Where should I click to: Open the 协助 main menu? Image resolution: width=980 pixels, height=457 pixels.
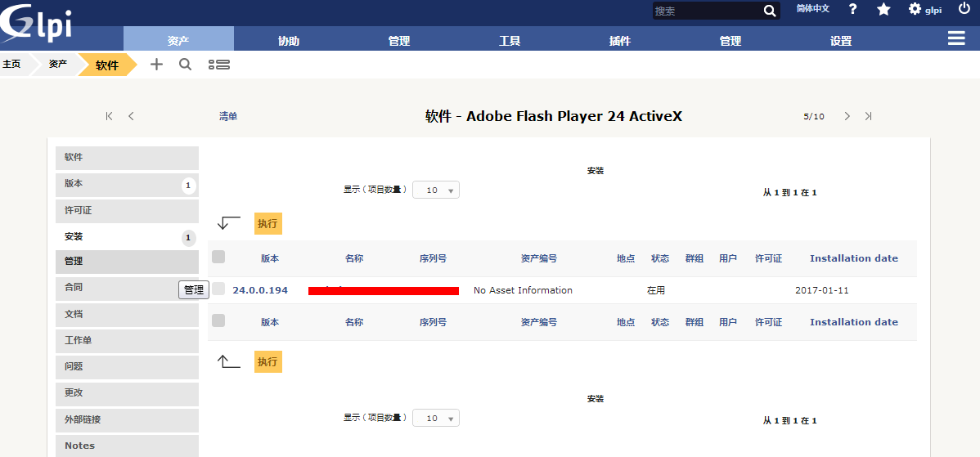coord(289,41)
